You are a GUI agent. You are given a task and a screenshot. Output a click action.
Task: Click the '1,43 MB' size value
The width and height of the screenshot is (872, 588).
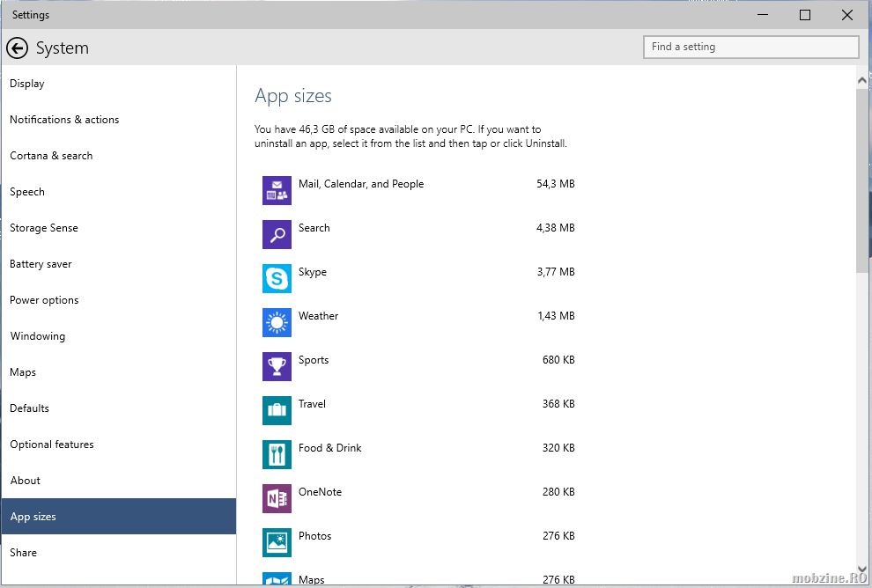pos(556,316)
